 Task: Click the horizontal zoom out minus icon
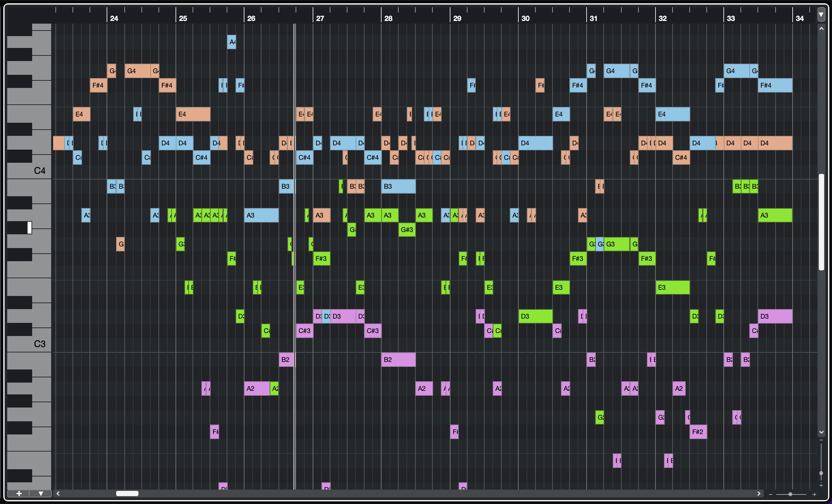771,494
